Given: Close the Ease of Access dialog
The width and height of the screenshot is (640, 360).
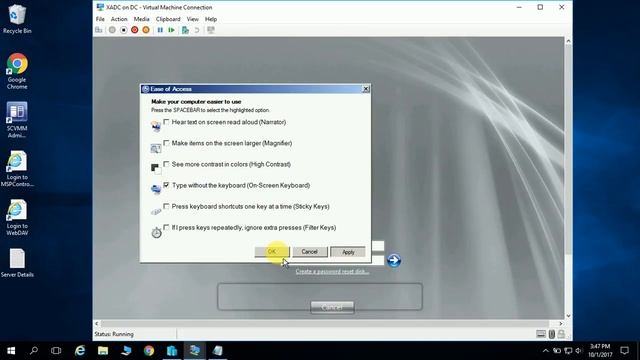Looking at the screenshot, I should tap(366, 89).
